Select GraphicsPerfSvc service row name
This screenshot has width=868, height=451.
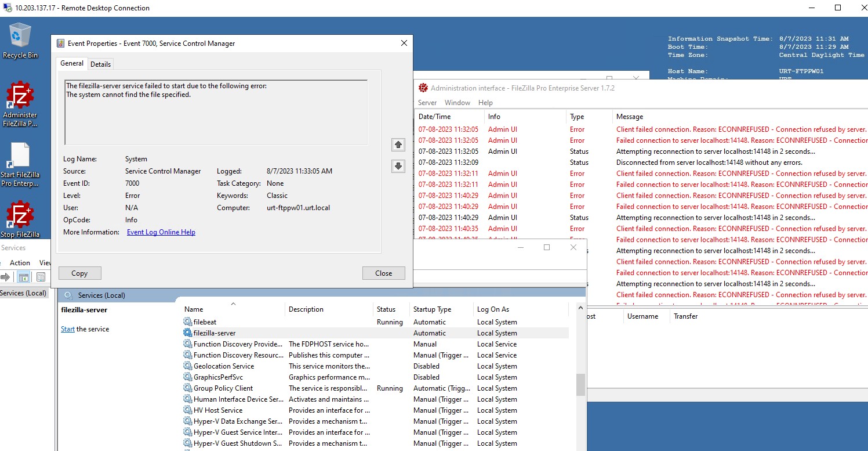point(218,377)
